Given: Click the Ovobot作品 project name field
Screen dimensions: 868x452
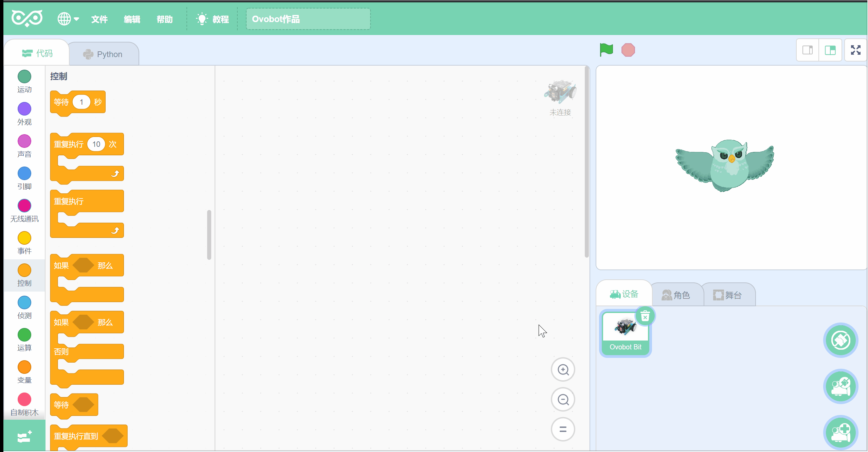Looking at the screenshot, I should pos(308,19).
